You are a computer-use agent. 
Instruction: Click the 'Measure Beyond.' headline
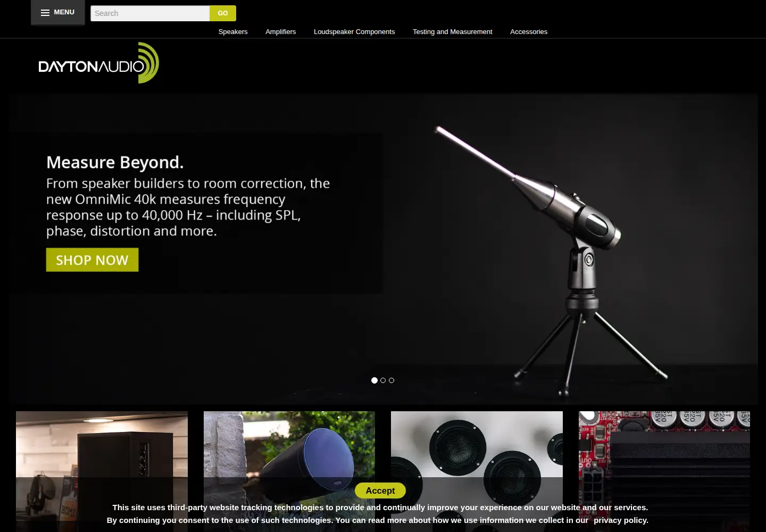[115, 162]
